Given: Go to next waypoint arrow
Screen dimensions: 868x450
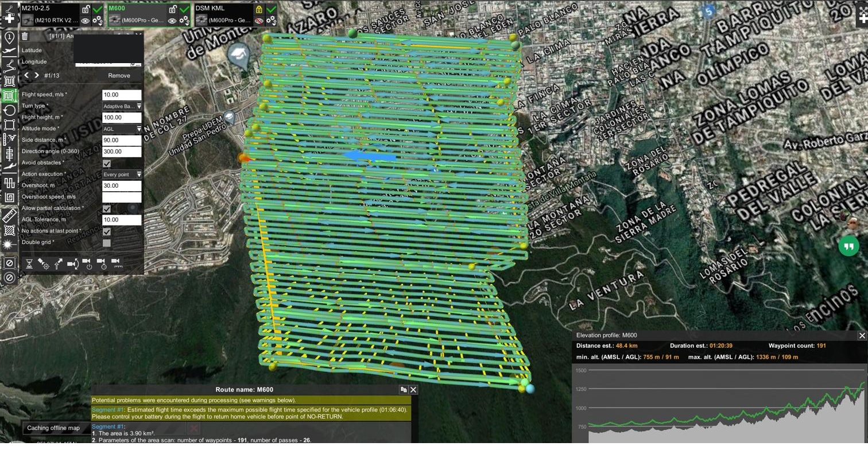Looking at the screenshot, I should [x=37, y=76].
